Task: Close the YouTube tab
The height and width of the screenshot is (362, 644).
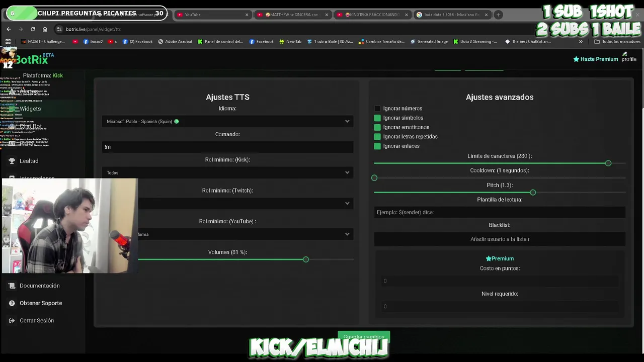Action: [x=247, y=15]
